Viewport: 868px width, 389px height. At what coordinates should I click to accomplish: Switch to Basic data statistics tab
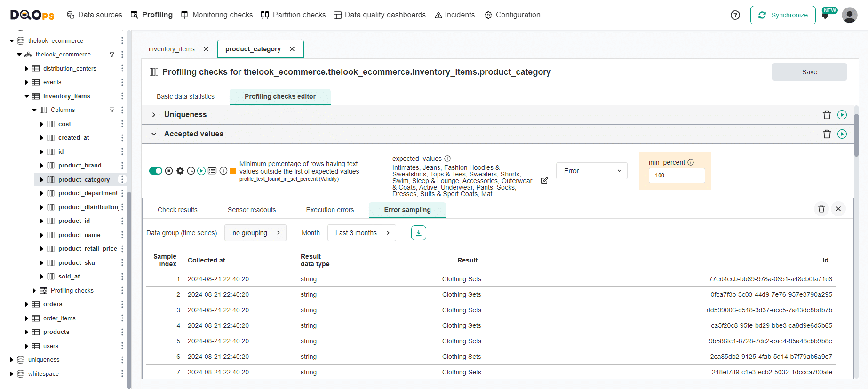point(185,96)
